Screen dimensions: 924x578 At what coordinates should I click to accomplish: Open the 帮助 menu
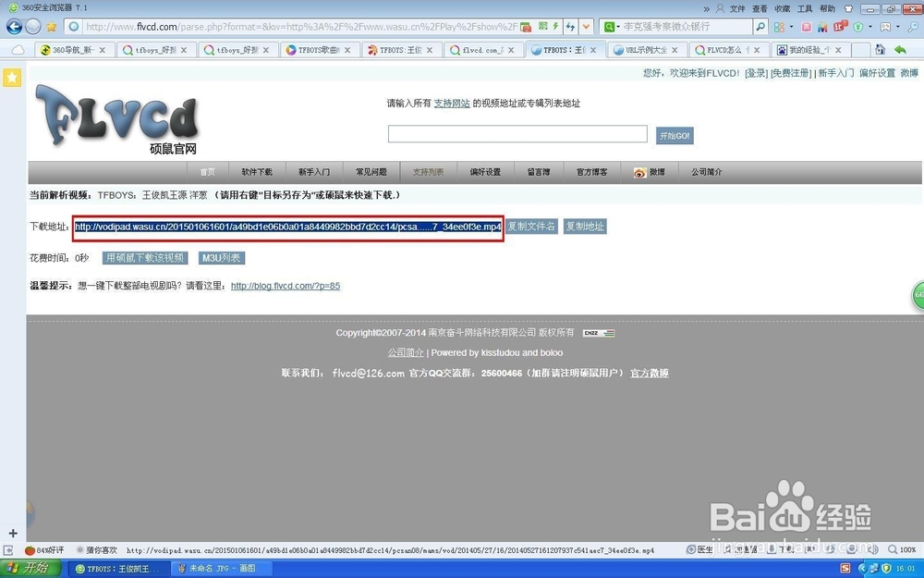click(827, 8)
